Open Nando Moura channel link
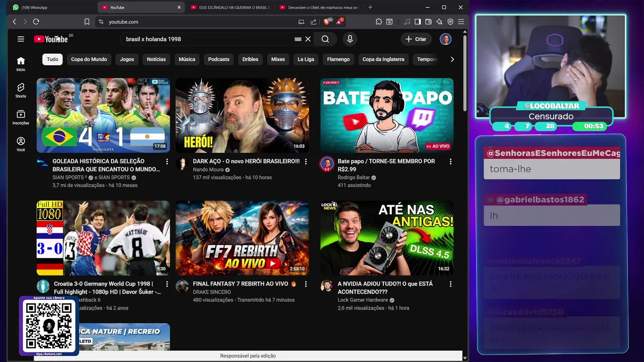Image resolution: width=644 pixels, height=362 pixels. click(208, 169)
